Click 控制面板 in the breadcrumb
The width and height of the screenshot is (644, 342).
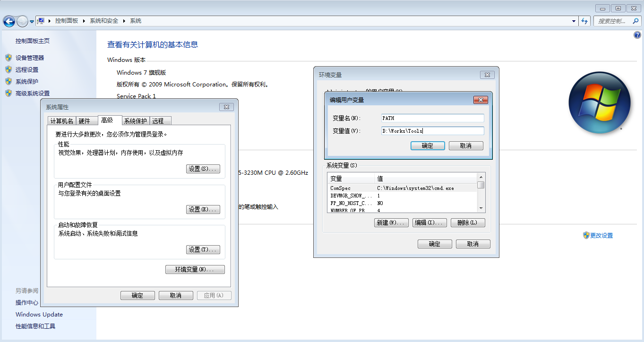click(67, 21)
